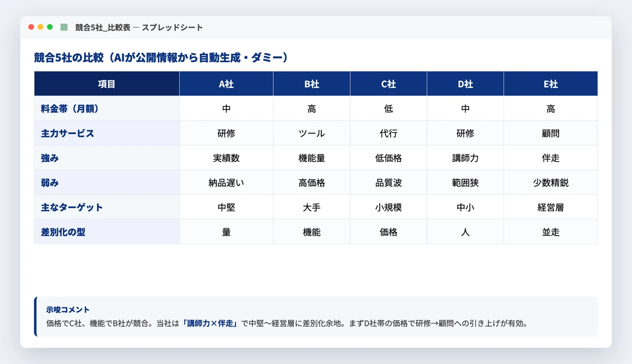Screen dimensions: 632x364
Task: Click the 小規模 cell
Action: (x=389, y=207)
